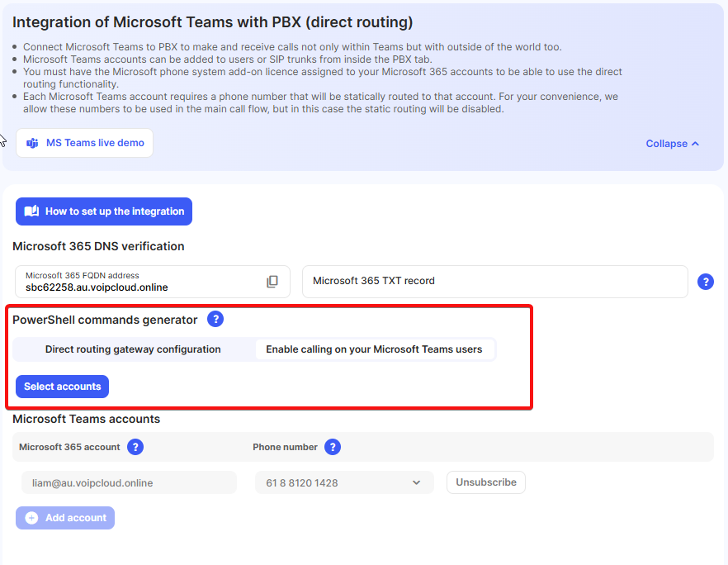Switch to Direct routing gateway configuration tab

point(133,349)
